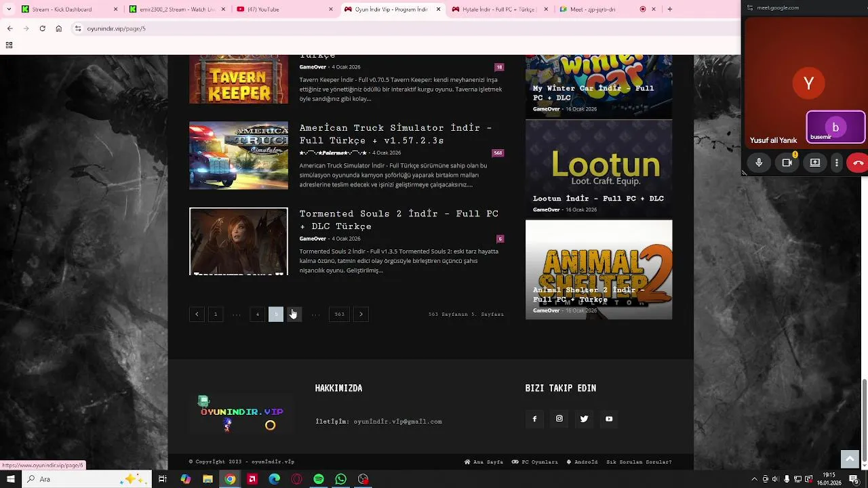Open Tormented Souls 2 İndir article title

[399, 220]
